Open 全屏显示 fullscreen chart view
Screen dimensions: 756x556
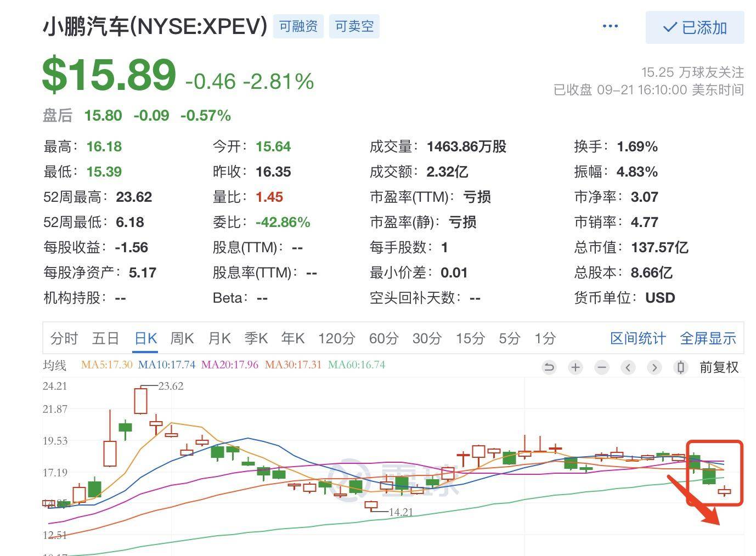(708, 338)
